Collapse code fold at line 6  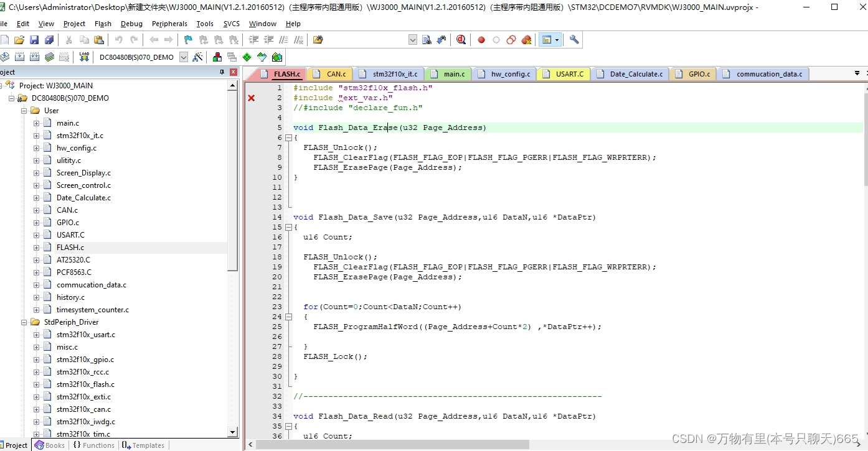click(x=288, y=137)
